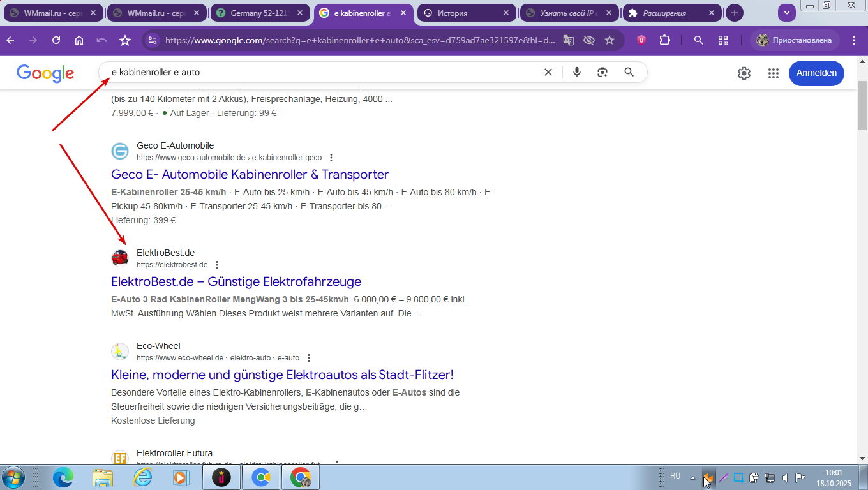The width and height of the screenshot is (868, 490).
Task: Open the QR code toolbar icon
Action: click(x=723, y=40)
